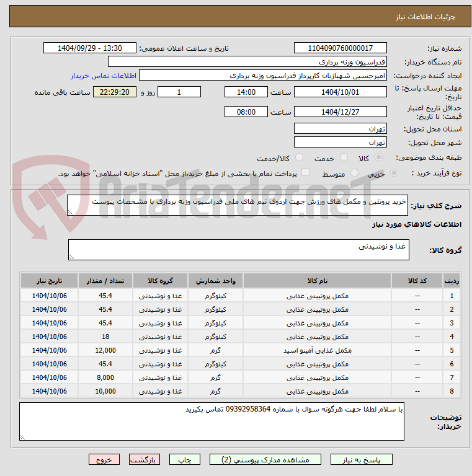Click row 8 product name مکمل پروتیینی غذایی

click(317, 391)
